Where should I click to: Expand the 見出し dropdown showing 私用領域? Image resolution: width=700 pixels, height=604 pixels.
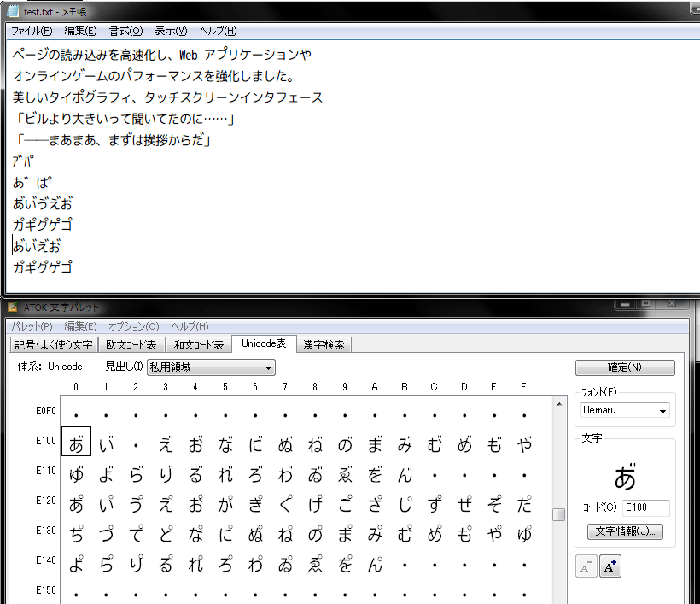tap(211, 367)
